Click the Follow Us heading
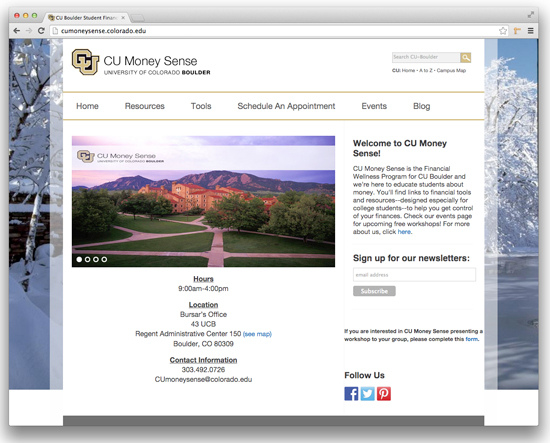The height and width of the screenshot is (443, 550). pyautogui.click(x=364, y=375)
